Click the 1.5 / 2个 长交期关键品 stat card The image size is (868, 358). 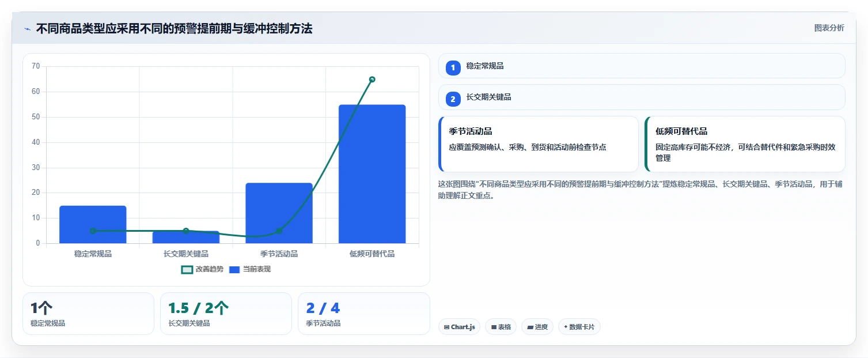point(226,314)
